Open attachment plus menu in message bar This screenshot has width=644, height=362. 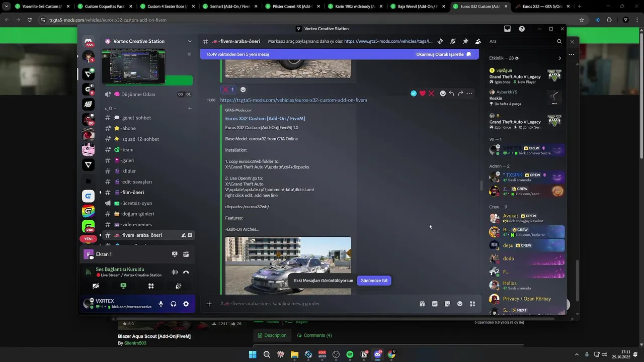tap(209, 304)
